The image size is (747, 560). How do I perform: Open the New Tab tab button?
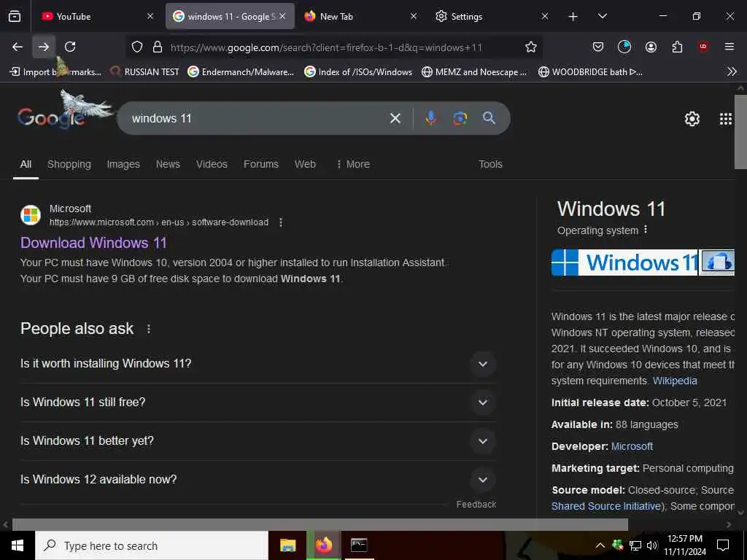pyautogui.click(x=573, y=17)
